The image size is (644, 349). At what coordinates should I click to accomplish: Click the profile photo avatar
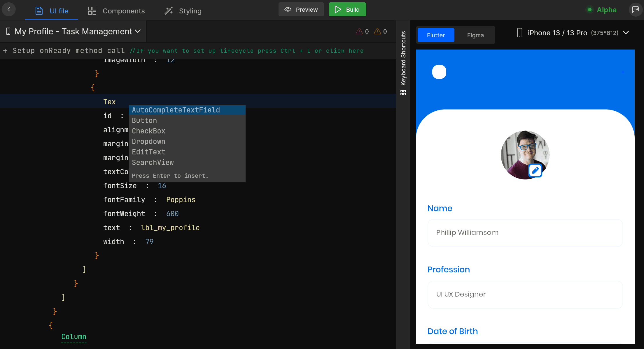(525, 155)
